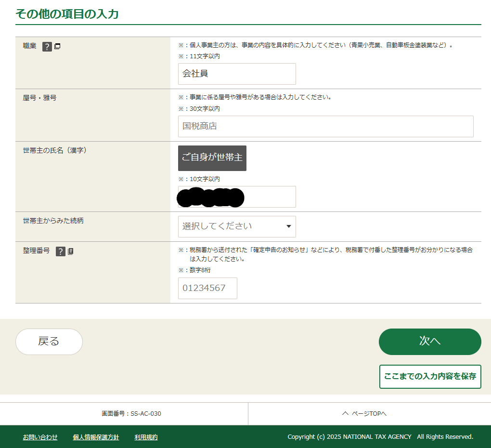
Task: Open the 個人情報保護方針 footer link
Action: click(x=96, y=437)
